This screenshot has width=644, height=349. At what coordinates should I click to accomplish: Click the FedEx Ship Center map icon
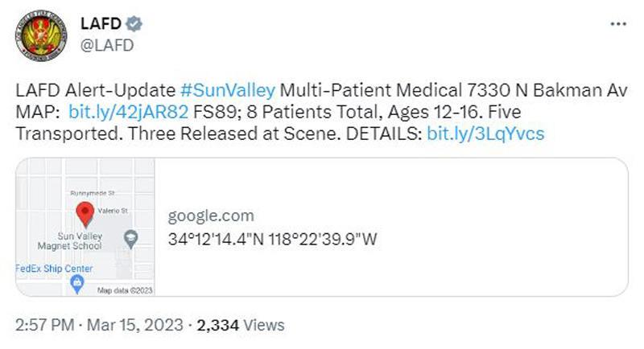pyautogui.click(x=76, y=285)
